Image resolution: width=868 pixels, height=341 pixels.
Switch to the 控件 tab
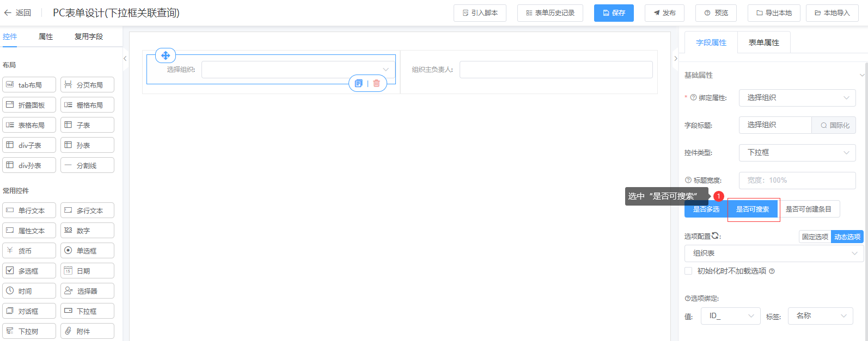[x=10, y=36]
